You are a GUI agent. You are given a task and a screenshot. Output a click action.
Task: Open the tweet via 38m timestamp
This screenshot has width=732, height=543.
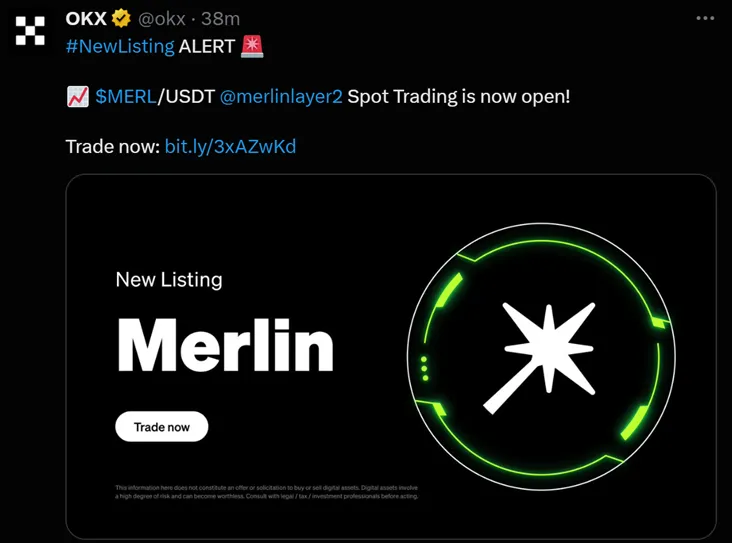point(220,19)
